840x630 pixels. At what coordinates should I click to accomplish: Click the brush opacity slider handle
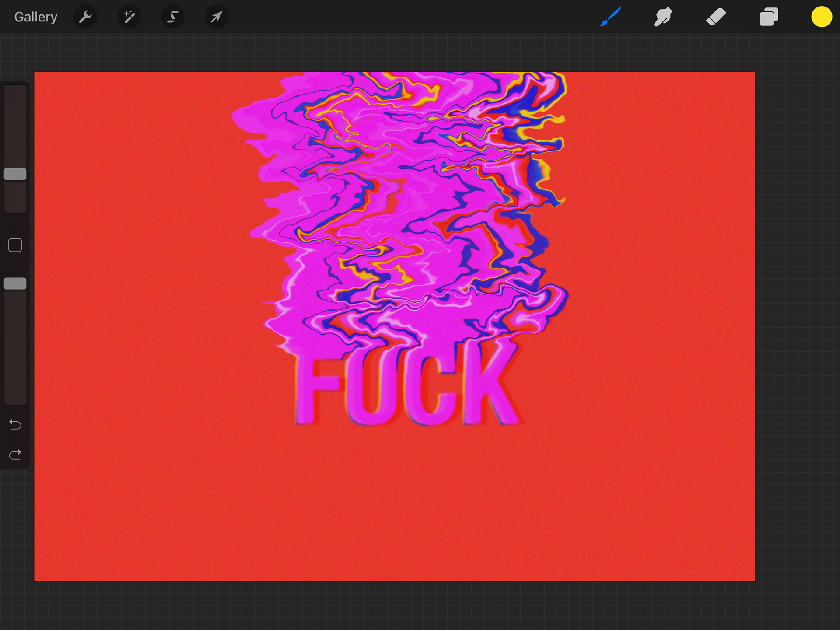pyautogui.click(x=15, y=284)
